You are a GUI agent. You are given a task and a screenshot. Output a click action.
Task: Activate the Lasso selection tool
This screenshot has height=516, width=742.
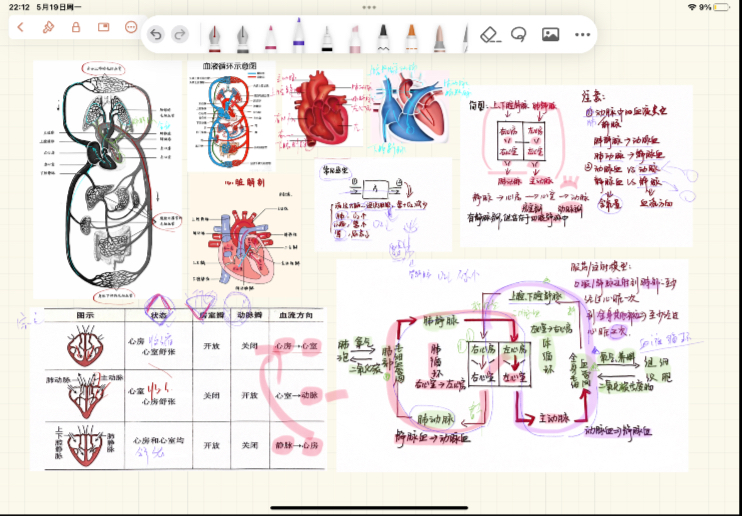(519, 34)
